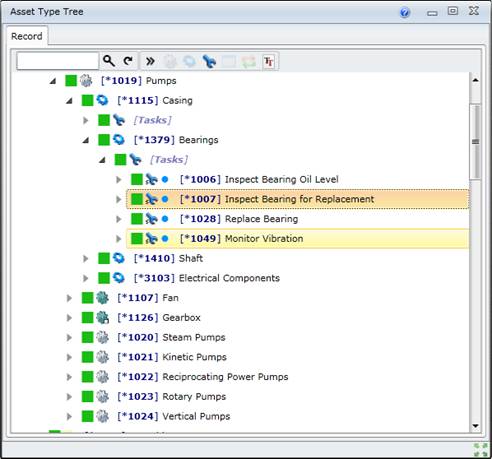Select the Vertical Pumps row
Image resolution: width=492 pixels, height=459 pixels.
click(x=174, y=416)
